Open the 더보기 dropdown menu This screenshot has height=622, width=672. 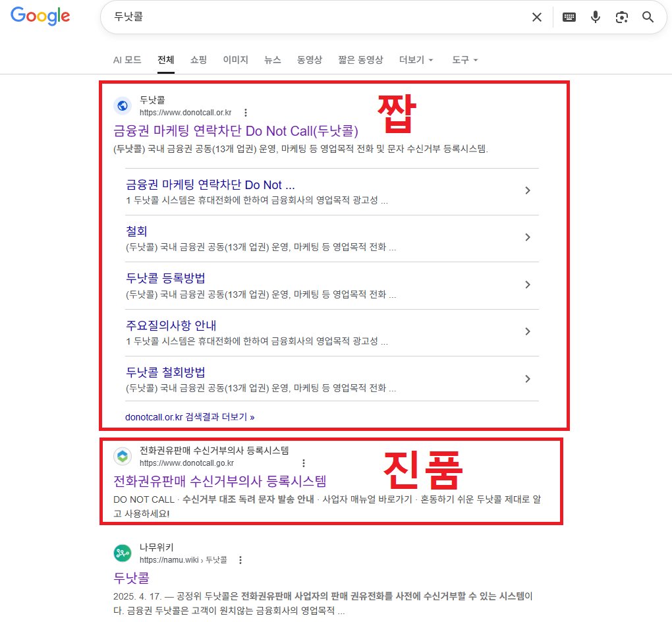[x=416, y=60]
